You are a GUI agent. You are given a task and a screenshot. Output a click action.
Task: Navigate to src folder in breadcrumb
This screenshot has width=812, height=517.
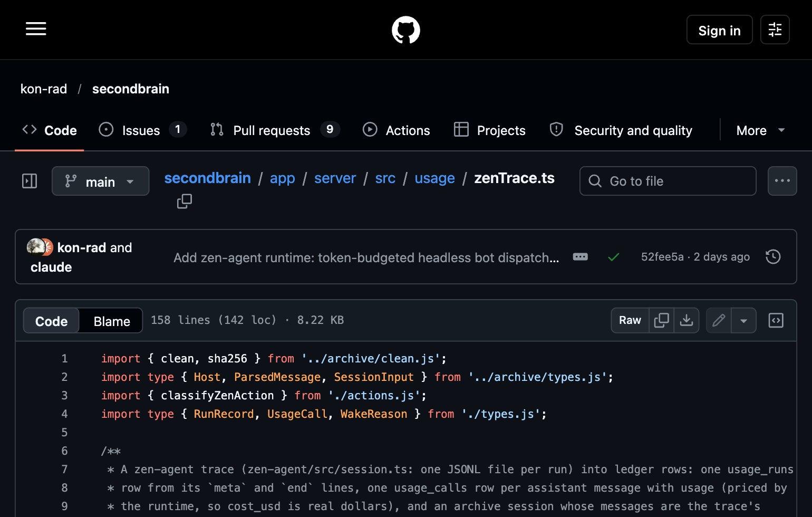point(385,178)
